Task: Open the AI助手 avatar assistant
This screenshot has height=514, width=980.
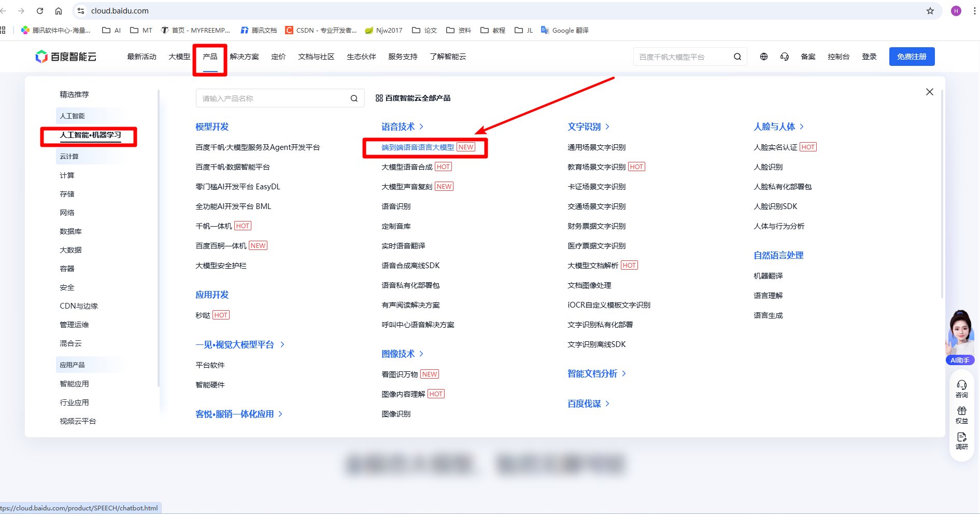Action: (x=960, y=337)
